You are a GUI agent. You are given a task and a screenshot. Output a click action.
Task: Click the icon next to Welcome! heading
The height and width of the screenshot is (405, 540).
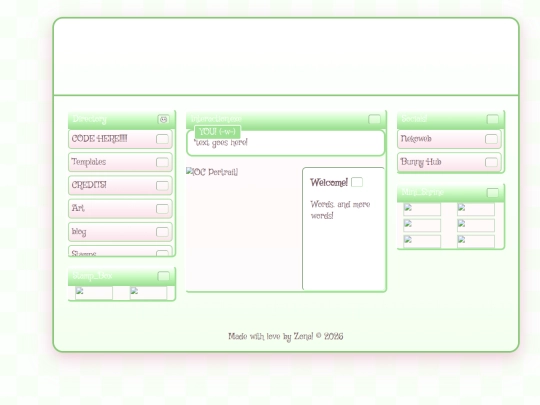(x=357, y=182)
